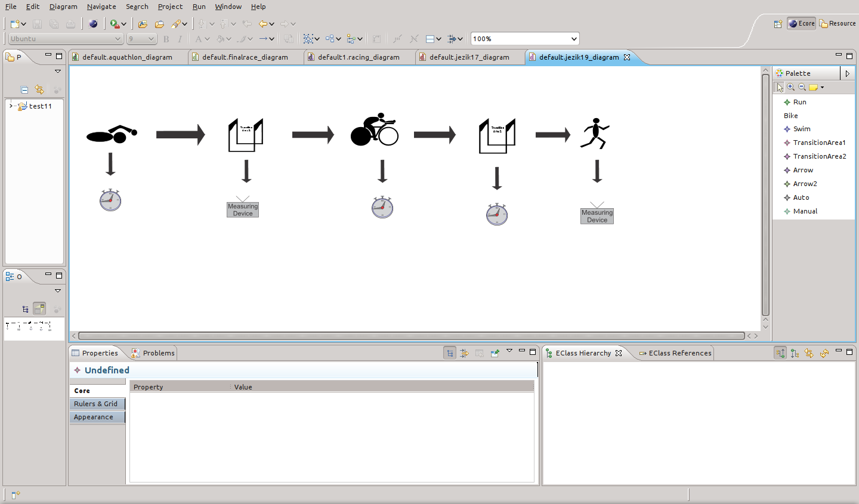
Task: Click the stopwatch below the swimmer
Action: coord(110,200)
